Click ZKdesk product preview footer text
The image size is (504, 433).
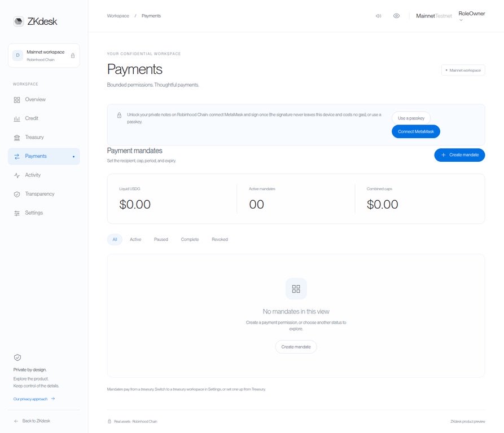468,422
